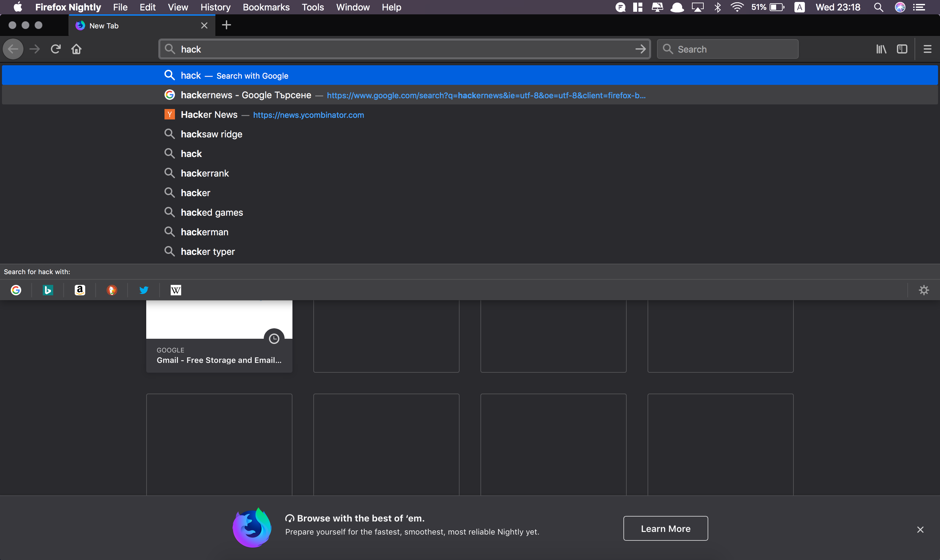Open the Help menu
Image resolution: width=940 pixels, height=560 pixels.
391,7
